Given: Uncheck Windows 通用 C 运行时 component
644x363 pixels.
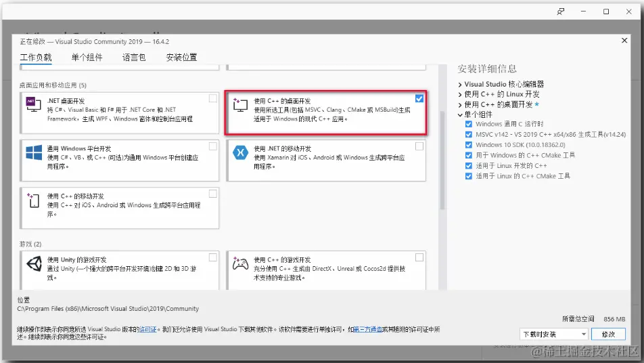Looking at the screenshot, I should pyautogui.click(x=469, y=124).
